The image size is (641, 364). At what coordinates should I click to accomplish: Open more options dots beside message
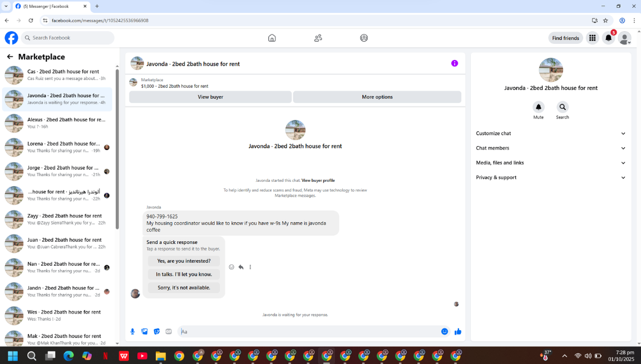250,267
